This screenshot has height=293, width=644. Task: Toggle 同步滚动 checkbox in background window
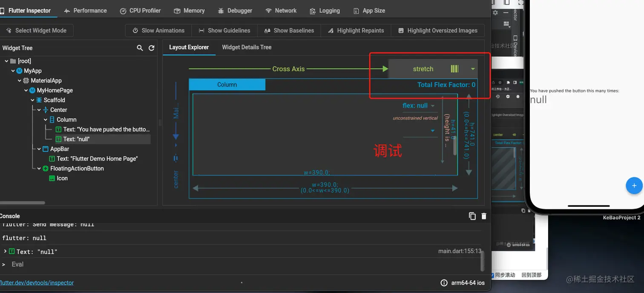click(x=493, y=275)
